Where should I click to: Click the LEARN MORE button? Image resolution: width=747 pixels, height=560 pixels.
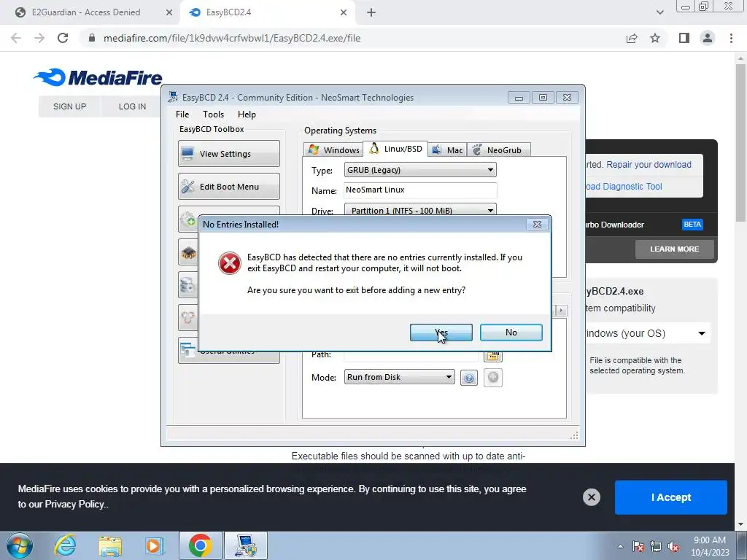(x=675, y=249)
